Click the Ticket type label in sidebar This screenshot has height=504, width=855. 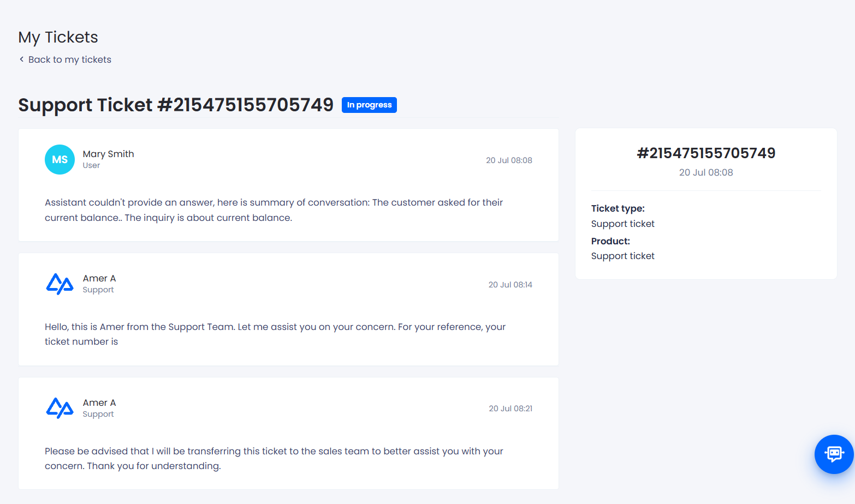(618, 208)
